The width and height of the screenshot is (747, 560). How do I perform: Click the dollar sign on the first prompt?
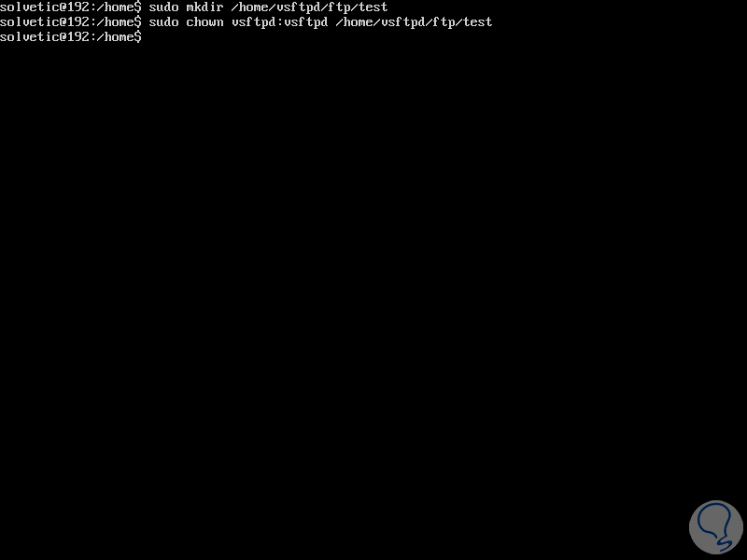tap(137, 7)
